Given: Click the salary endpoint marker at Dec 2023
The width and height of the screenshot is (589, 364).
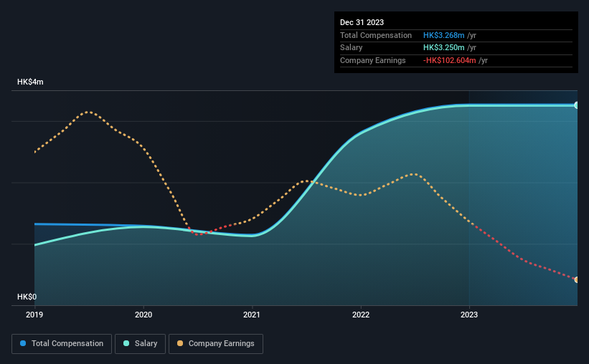Looking at the screenshot, I should (577, 105).
